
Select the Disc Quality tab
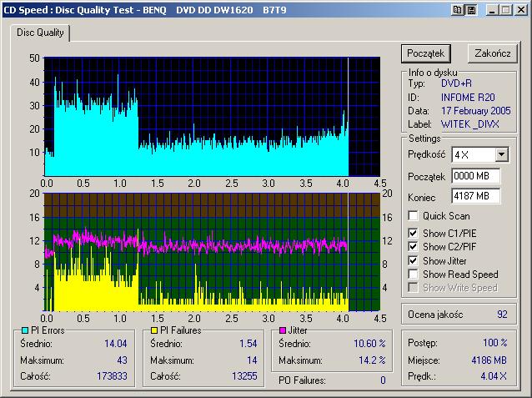pyautogui.click(x=41, y=33)
